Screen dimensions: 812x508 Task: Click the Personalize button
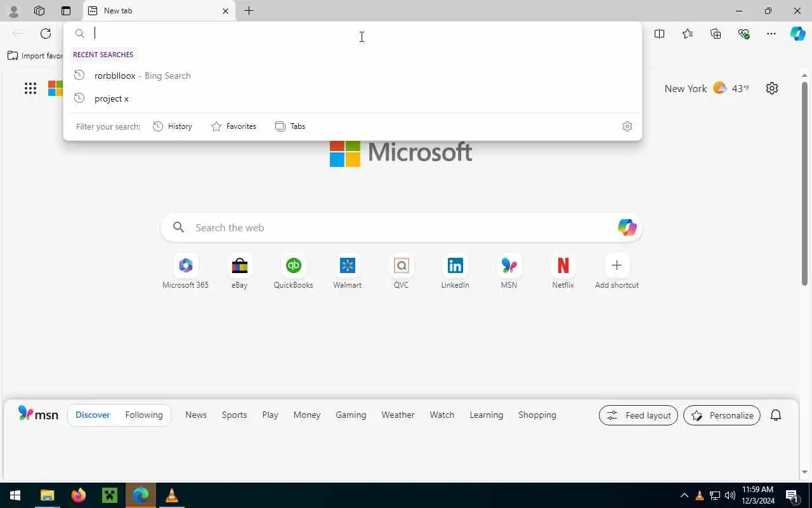(x=722, y=415)
